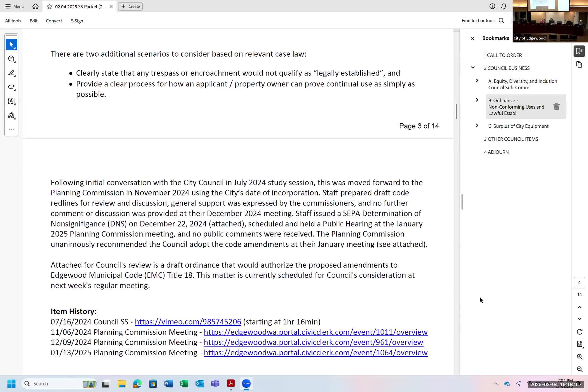This screenshot has width=588, height=392.
Task: Rotate page using the rotate icon
Action: (x=580, y=332)
